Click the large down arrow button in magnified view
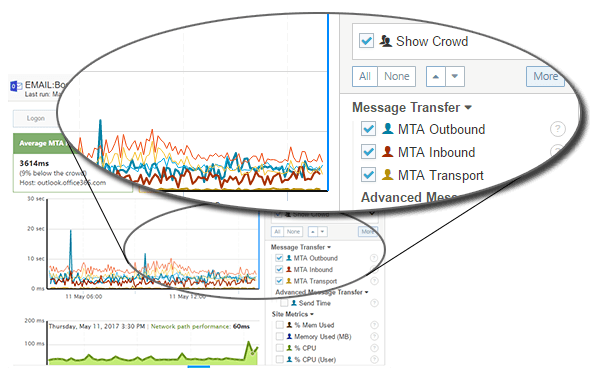Image resolution: width=590 pixels, height=380 pixels. (455, 76)
